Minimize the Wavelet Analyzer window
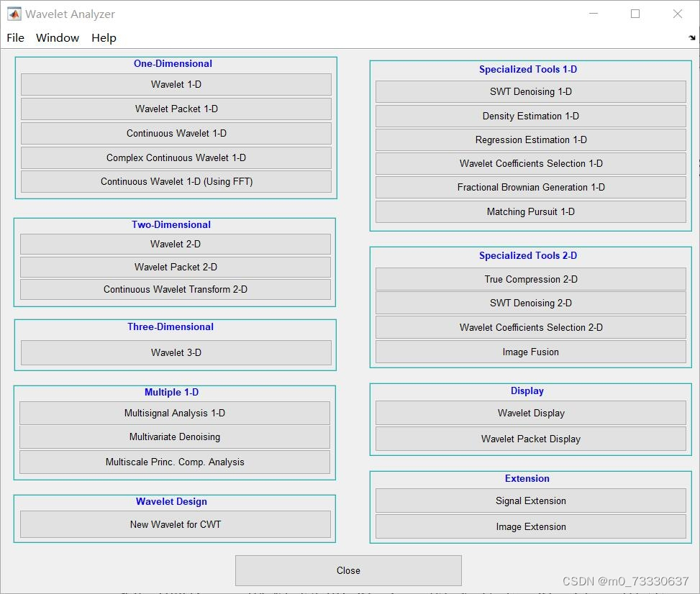The height and width of the screenshot is (594, 700). click(x=594, y=14)
